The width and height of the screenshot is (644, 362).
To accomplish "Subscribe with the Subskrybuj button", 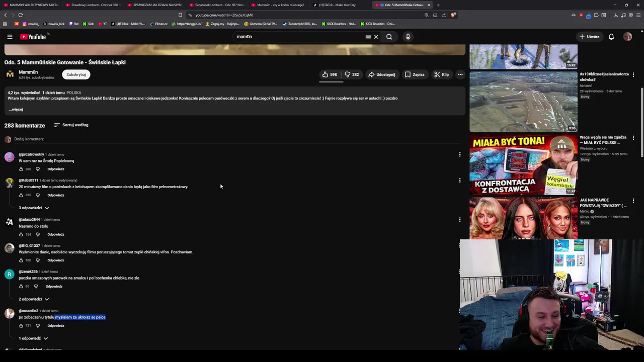I will (x=76, y=74).
